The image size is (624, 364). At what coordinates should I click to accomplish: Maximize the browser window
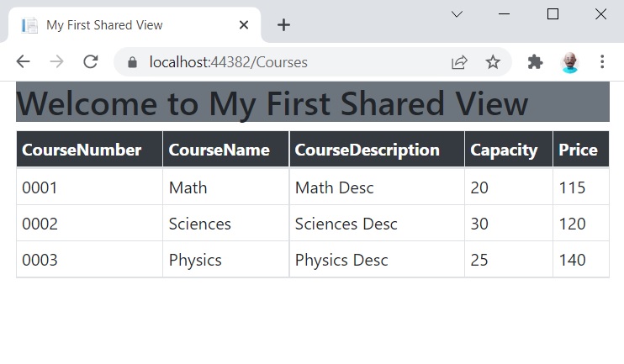pos(553,14)
